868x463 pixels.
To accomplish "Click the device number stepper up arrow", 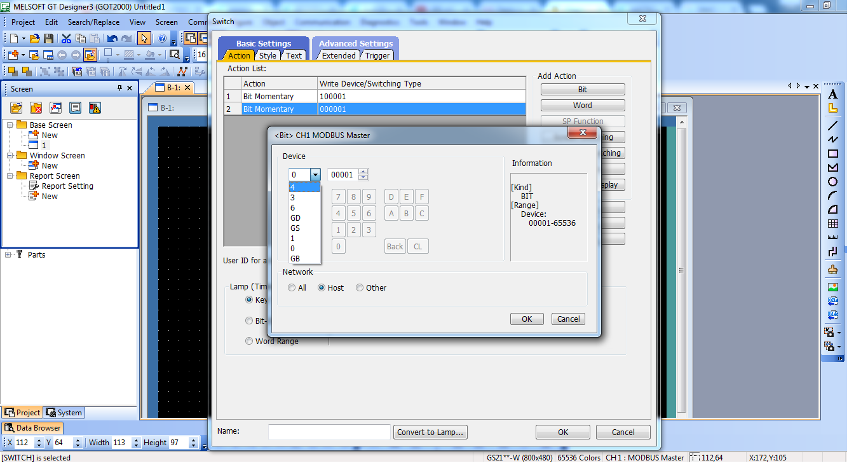I will pos(362,171).
